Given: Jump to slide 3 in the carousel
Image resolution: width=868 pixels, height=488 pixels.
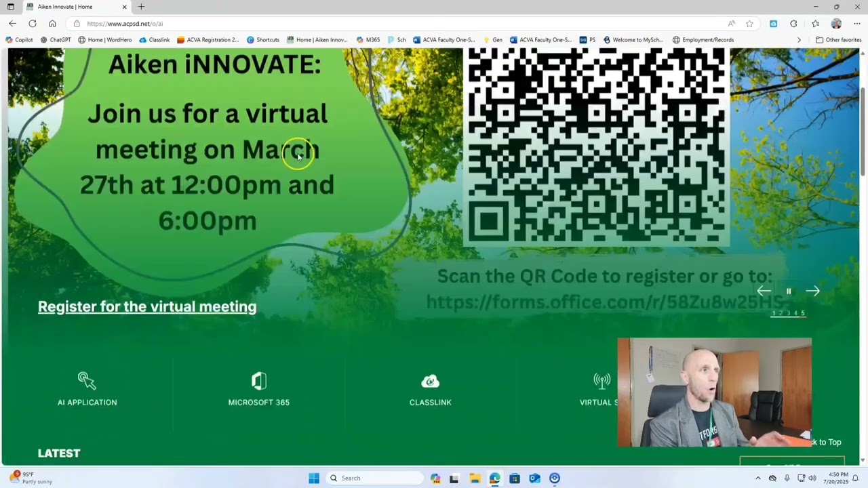Looking at the screenshot, I should click(788, 313).
